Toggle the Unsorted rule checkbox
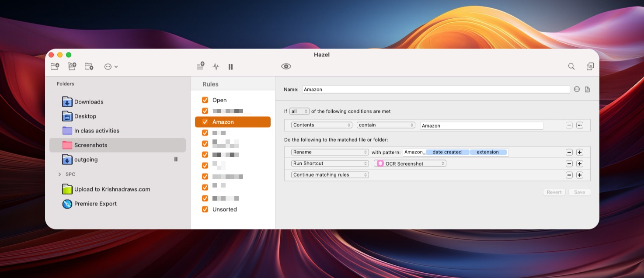Viewport: 644px width, 278px height. (205, 209)
